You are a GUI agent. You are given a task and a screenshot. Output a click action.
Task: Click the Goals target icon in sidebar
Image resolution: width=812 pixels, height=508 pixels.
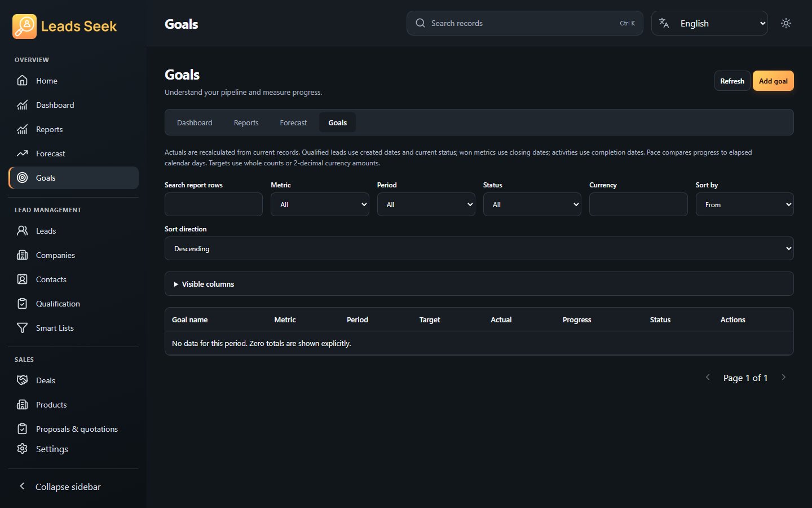23,178
